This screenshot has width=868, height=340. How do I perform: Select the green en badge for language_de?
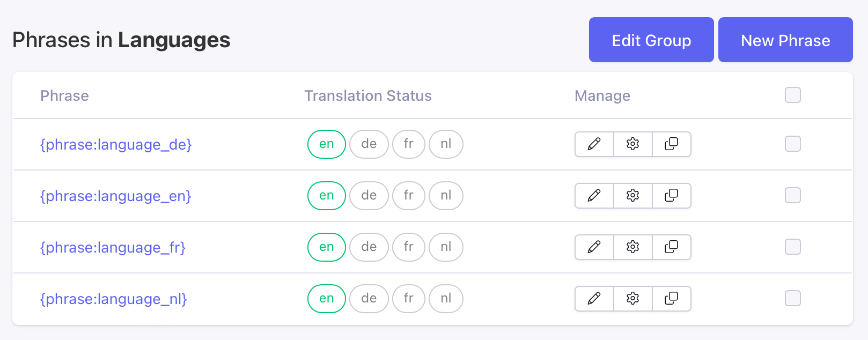(327, 144)
